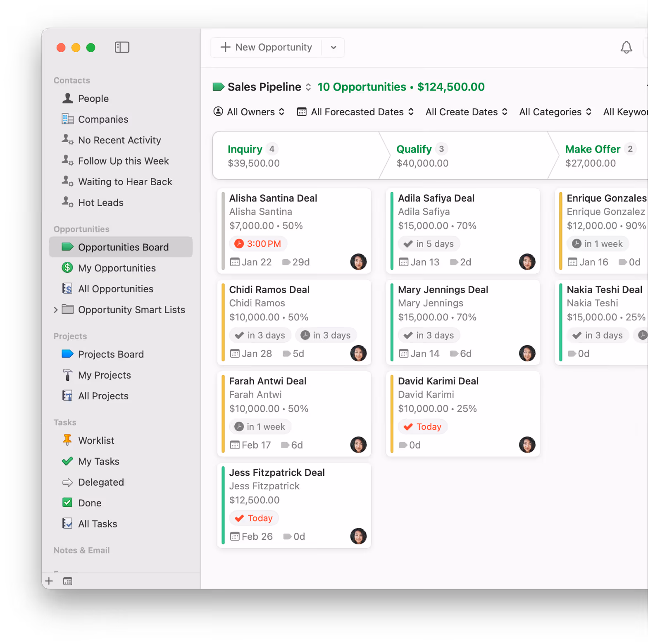Image resolution: width=648 pixels, height=644 pixels.
Task: Click 'in 5 days' badge on Adila Safiya
Action: click(429, 244)
